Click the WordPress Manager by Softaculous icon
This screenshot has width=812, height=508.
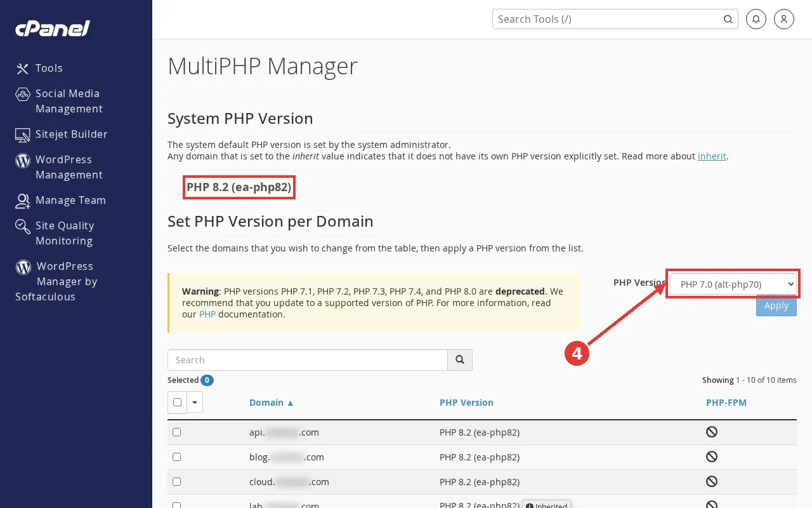(23, 267)
